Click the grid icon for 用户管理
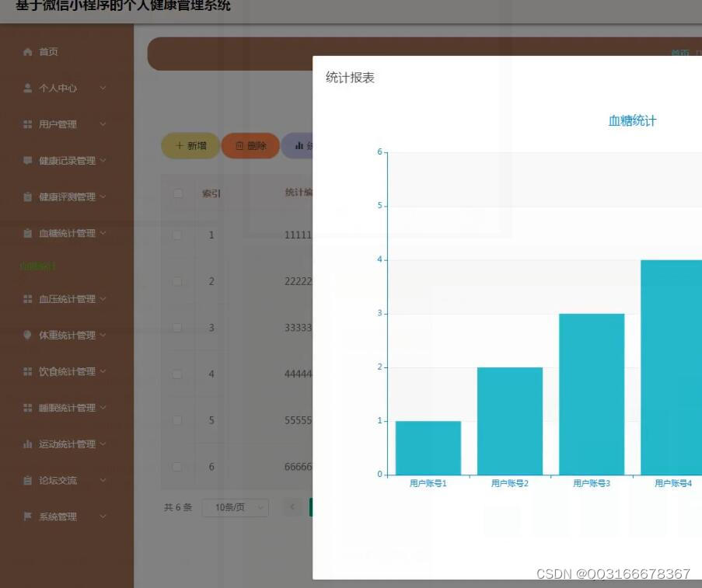 [28, 124]
